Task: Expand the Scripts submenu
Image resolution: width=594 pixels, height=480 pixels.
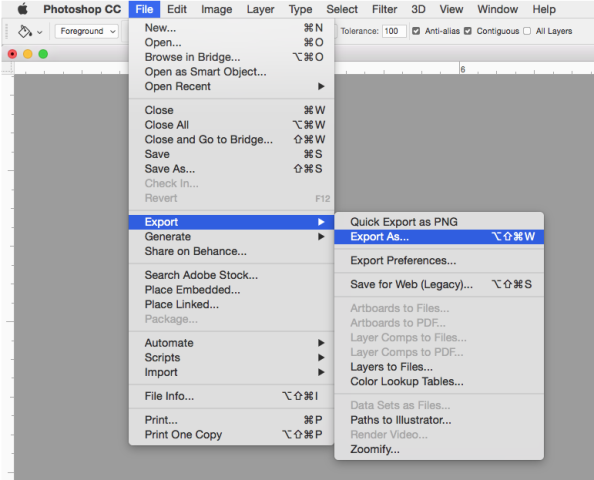Action: pos(231,358)
